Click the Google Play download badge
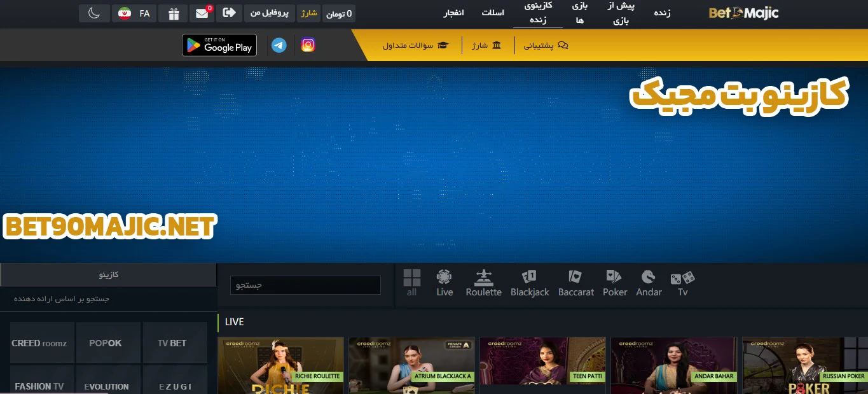This screenshot has height=394, width=868. click(219, 45)
